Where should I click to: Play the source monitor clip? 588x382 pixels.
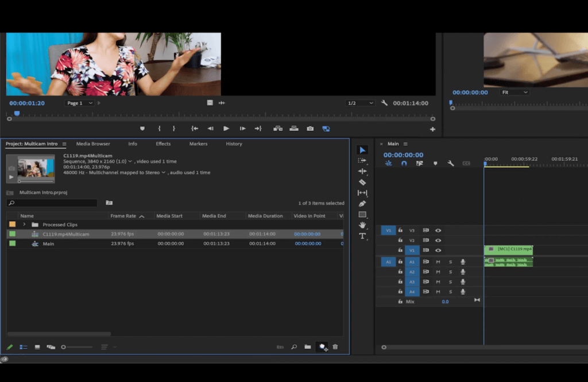(x=226, y=128)
